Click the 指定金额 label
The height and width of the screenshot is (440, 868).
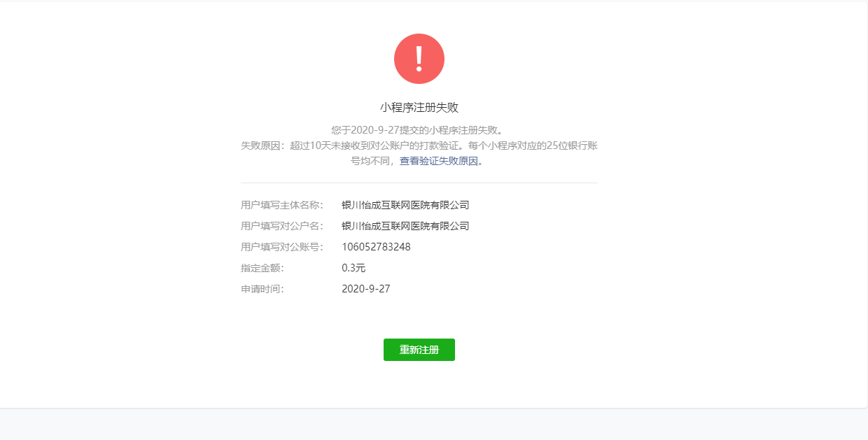click(262, 268)
